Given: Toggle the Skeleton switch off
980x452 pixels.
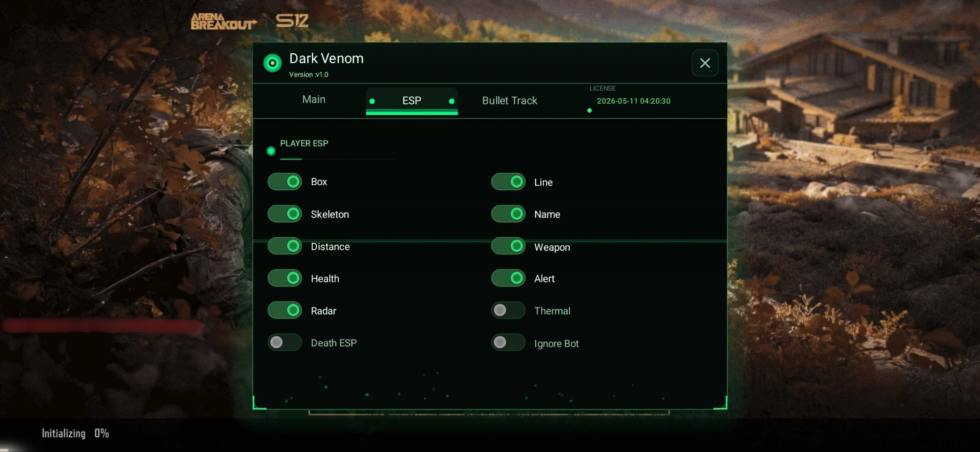Looking at the screenshot, I should [285, 214].
